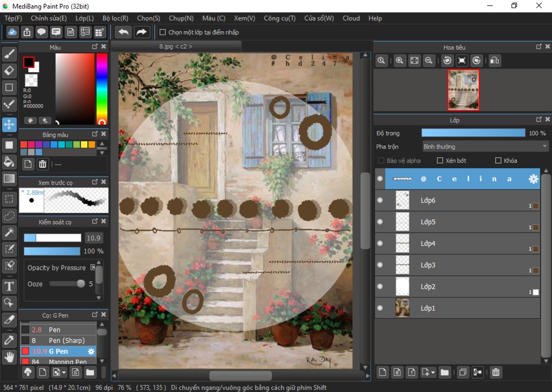The width and height of the screenshot is (552, 392).
Task: Click the cloud save icon in toolbar
Action: pyautogui.click(x=12, y=32)
